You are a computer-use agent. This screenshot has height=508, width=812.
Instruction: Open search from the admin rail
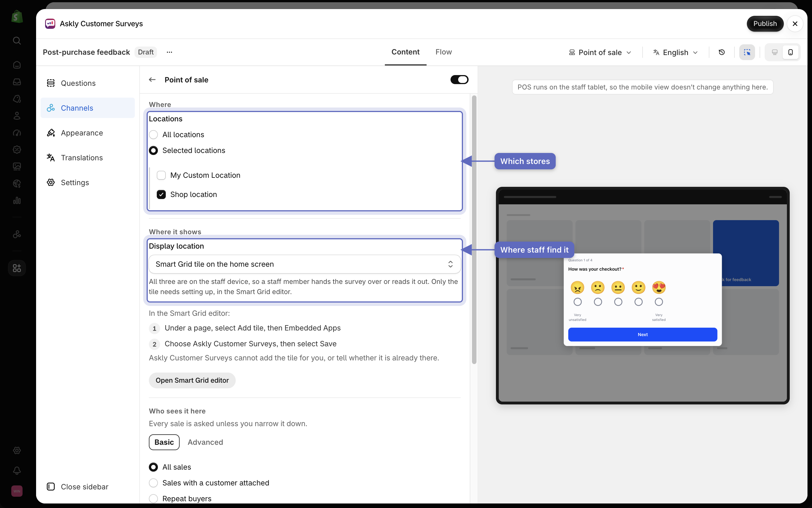[x=17, y=41]
